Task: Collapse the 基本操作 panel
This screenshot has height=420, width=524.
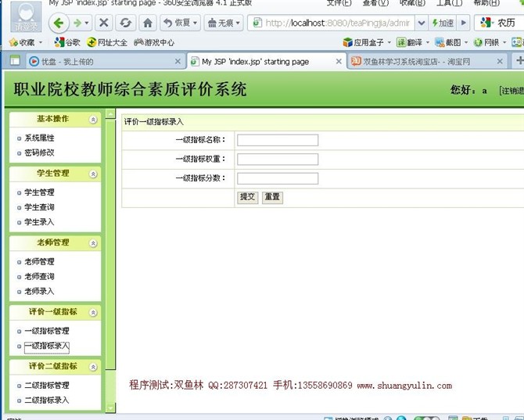Action: coord(93,120)
